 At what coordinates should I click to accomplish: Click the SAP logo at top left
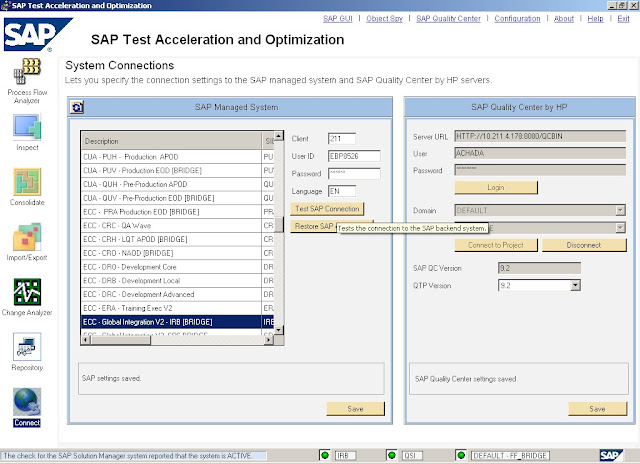tap(37, 35)
